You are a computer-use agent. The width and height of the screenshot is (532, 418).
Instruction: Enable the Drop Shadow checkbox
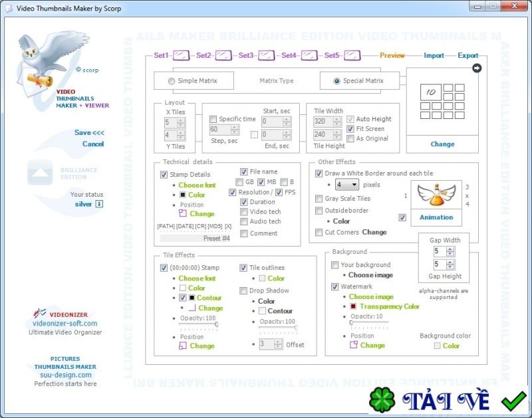click(243, 291)
